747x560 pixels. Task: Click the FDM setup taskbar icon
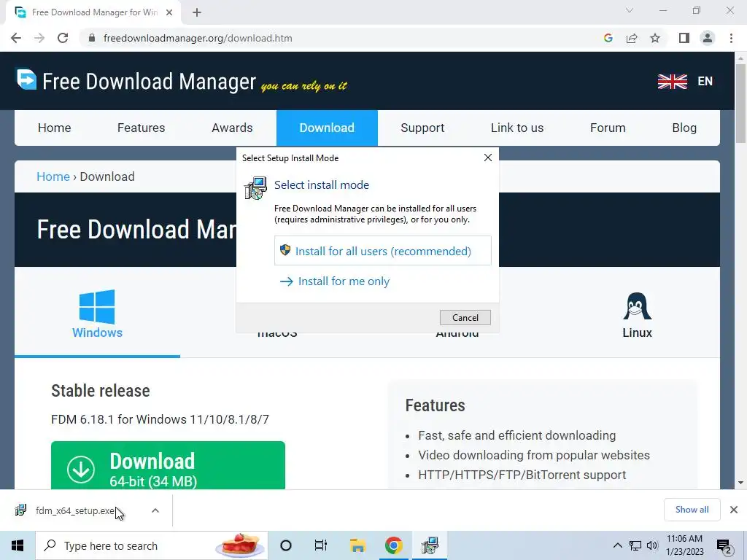430,545
